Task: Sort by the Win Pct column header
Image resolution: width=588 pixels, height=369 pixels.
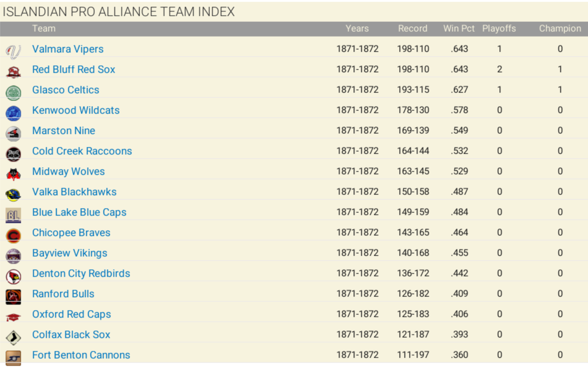Action: [458, 28]
